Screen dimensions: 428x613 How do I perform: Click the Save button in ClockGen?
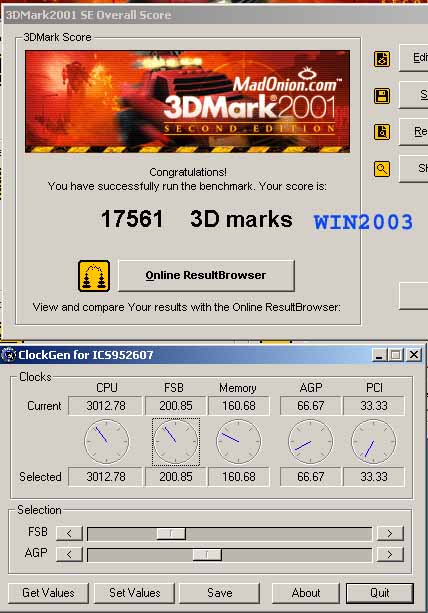point(219,593)
